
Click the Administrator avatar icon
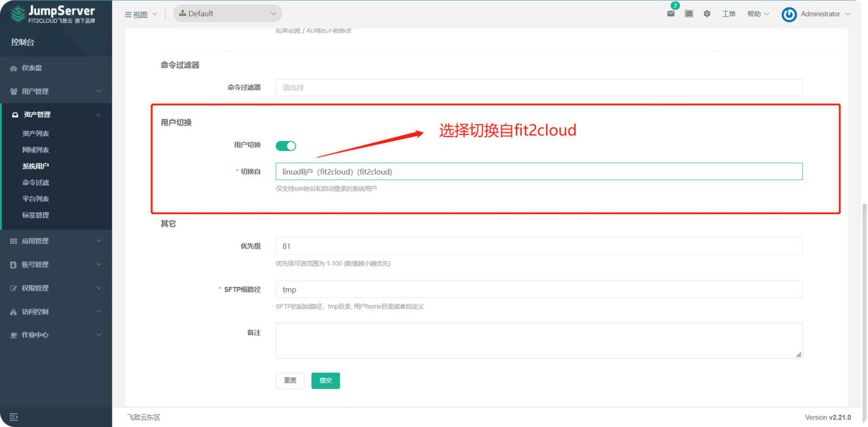point(789,14)
